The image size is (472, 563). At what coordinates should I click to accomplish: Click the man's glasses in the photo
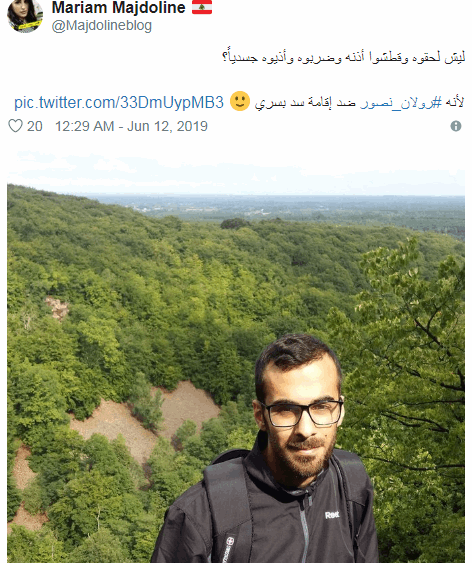tap(303, 414)
